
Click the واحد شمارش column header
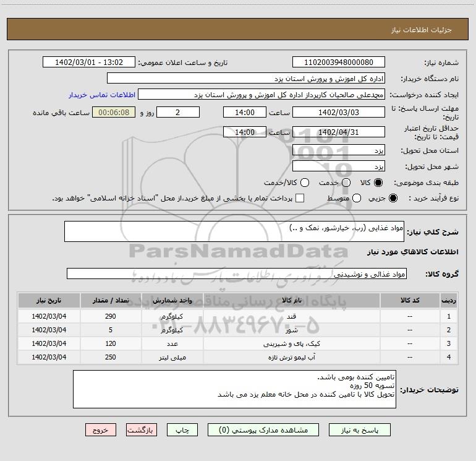point(172,300)
